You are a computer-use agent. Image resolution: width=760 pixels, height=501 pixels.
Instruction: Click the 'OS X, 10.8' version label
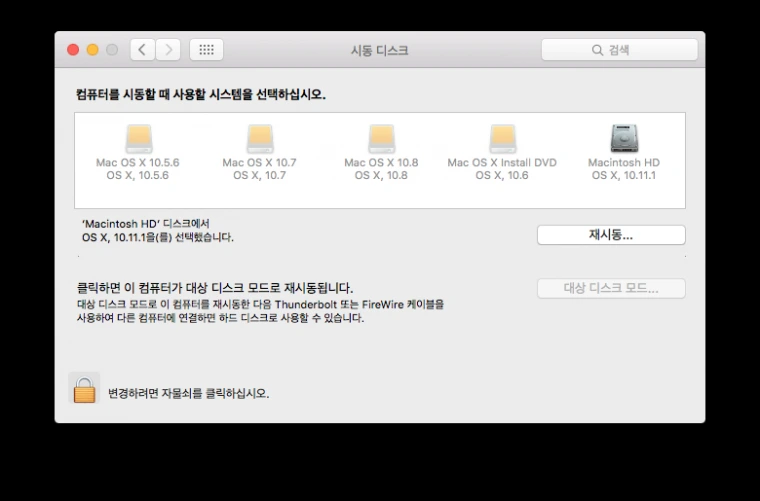click(x=381, y=175)
